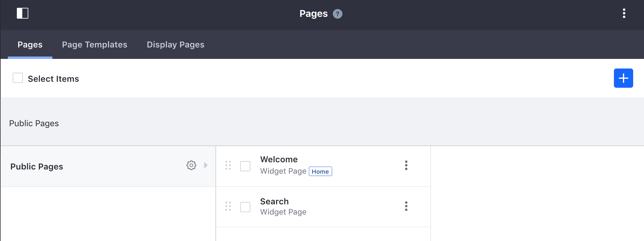The image size is (644, 241).
Task: Expand Public Pages with the arrow caret
Action: (206, 165)
